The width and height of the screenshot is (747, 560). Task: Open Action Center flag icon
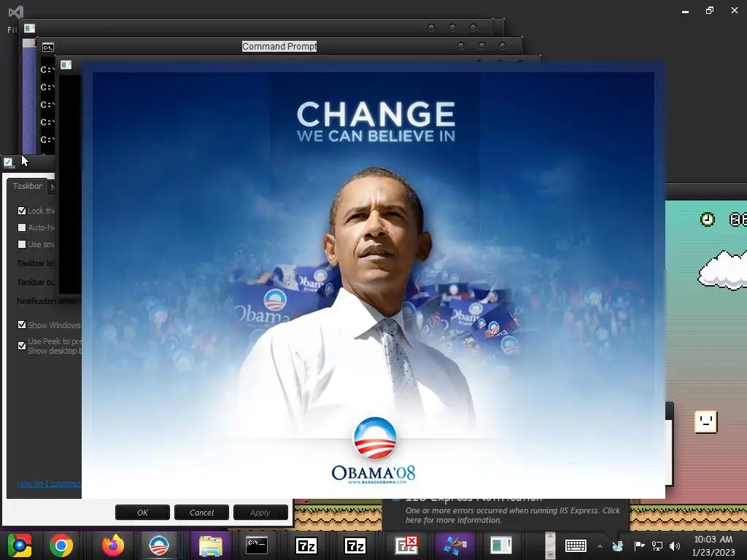[x=639, y=545]
